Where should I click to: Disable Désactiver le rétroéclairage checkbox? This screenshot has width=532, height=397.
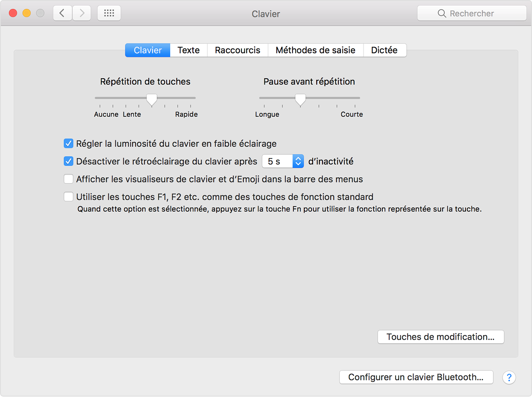tap(69, 161)
